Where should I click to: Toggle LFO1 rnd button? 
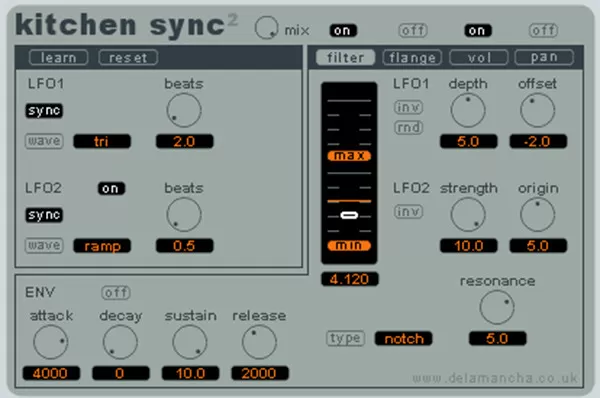pos(408,127)
